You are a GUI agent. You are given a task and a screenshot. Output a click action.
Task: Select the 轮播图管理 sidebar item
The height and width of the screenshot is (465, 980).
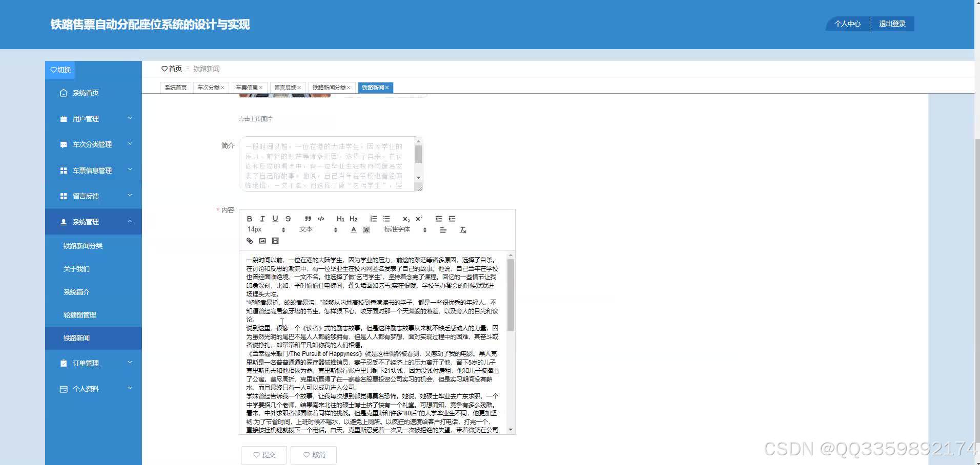coord(79,314)
